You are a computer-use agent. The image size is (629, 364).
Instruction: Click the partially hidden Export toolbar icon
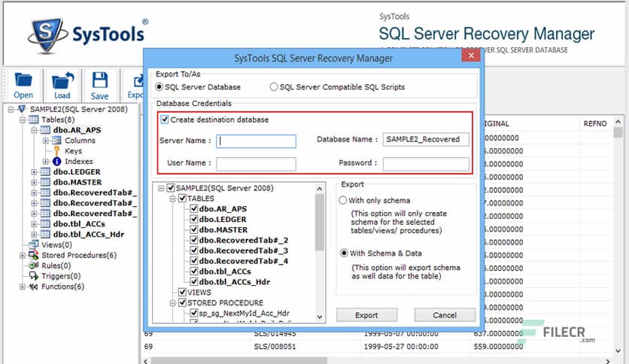click(138, 81)
